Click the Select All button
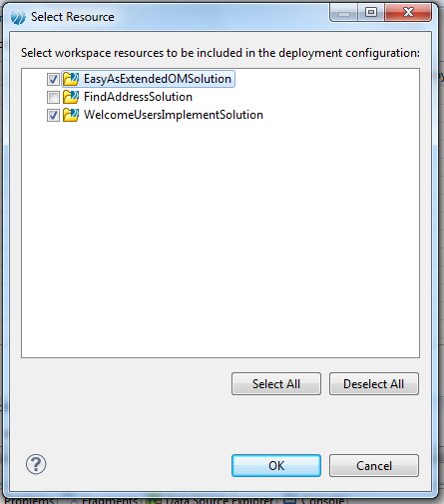The width and height of the screenshot is (444, 504). point(276,384)
